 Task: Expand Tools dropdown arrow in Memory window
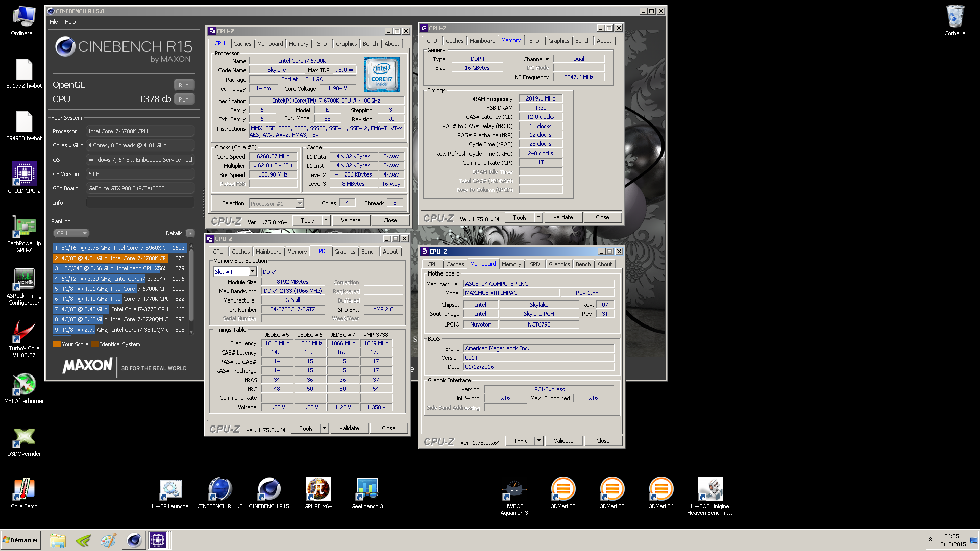pos(538,217)
